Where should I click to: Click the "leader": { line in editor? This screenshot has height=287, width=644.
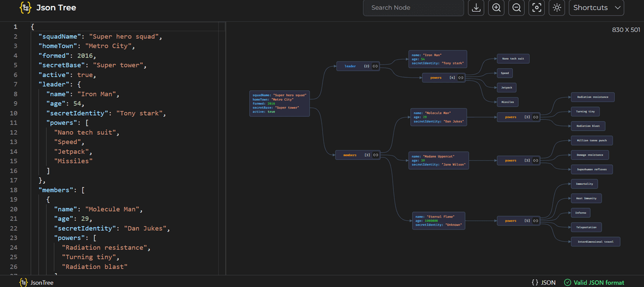tap(60, 84)
